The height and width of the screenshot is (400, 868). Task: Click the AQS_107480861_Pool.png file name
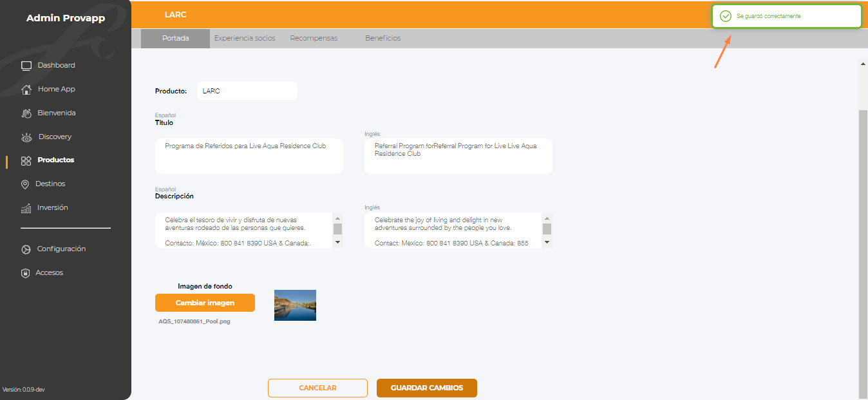click(x=194, y=321)
